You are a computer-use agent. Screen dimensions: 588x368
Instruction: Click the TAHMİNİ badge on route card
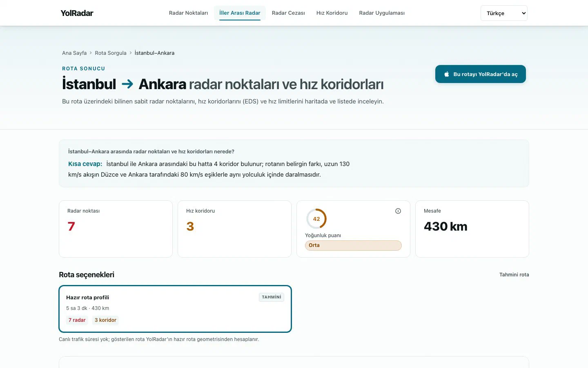pyautogui.click(x=272, y=297)
